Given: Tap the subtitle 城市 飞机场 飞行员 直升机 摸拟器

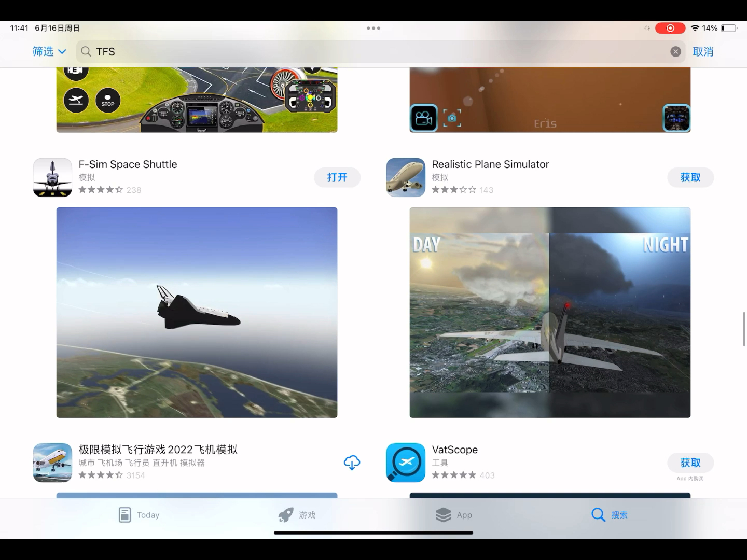Looking at the screenshot, I should click(x=142, y=463).
